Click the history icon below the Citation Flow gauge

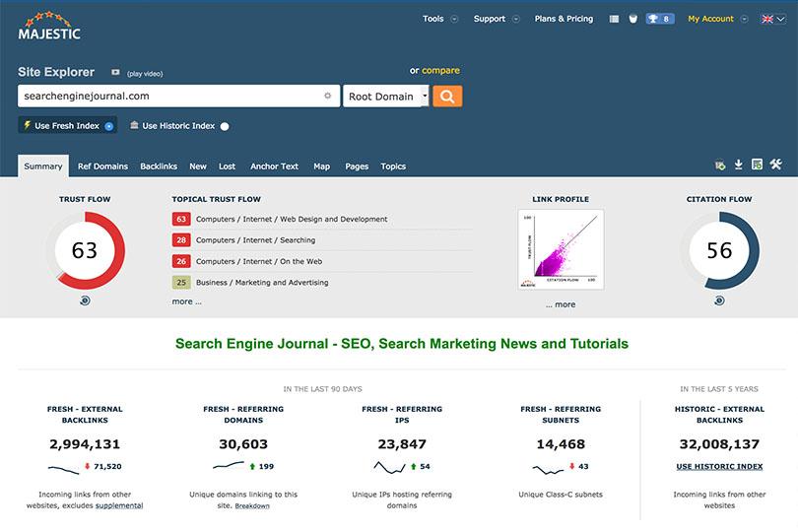719,300
